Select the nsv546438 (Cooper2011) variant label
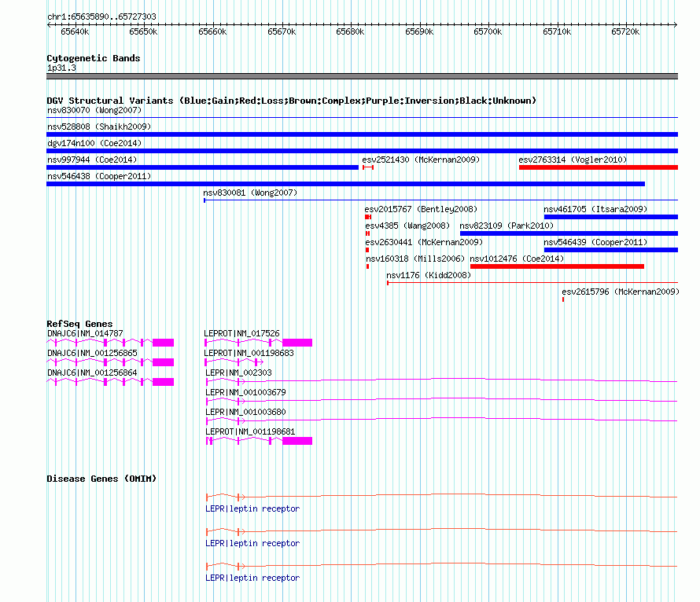The height and width of the screenshot is (602, 700). [99, 176]
